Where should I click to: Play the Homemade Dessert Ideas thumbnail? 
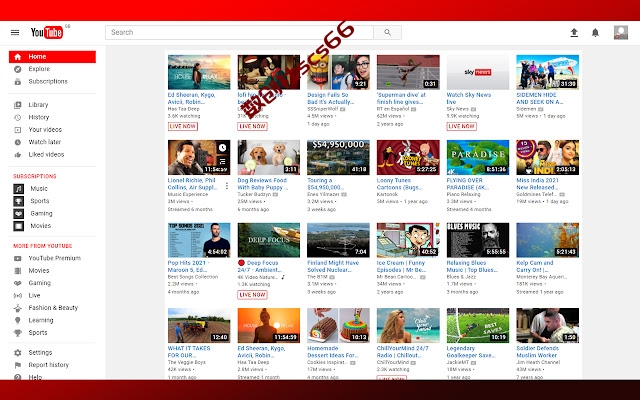338,325
